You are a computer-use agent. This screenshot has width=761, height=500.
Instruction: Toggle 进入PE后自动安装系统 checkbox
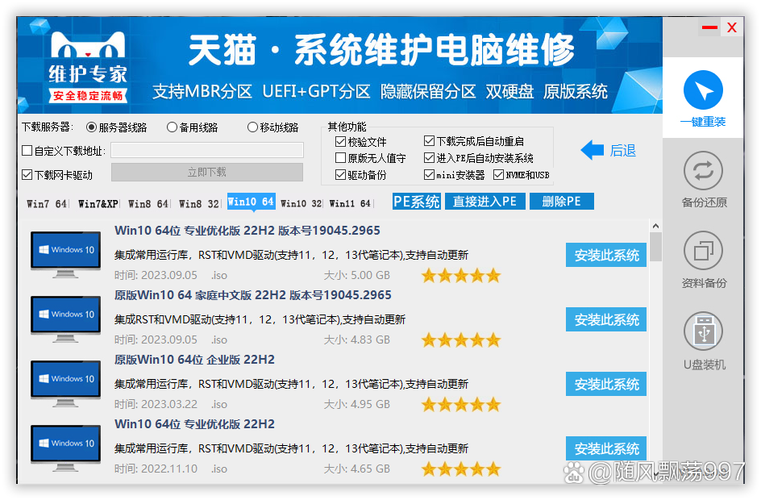coord(429,158)
